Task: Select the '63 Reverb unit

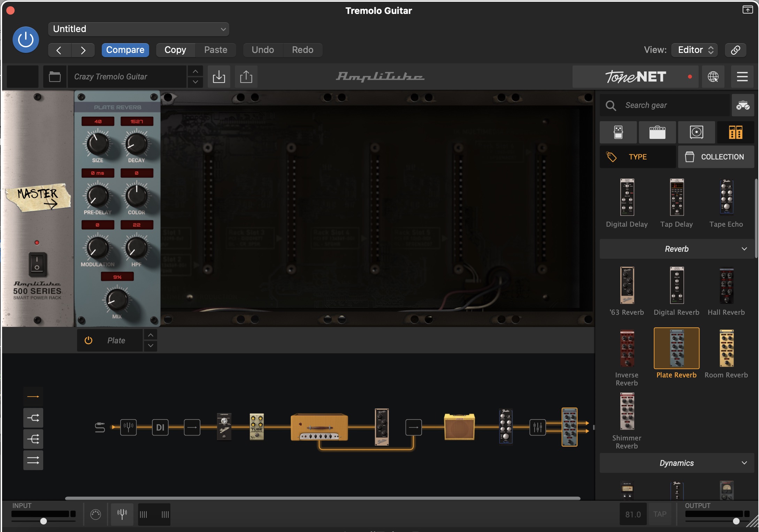Action: 627,291
